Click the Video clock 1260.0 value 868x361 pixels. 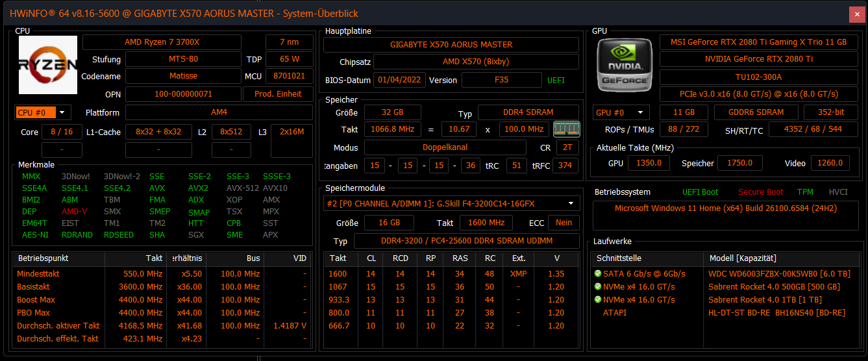pos(830,163)
